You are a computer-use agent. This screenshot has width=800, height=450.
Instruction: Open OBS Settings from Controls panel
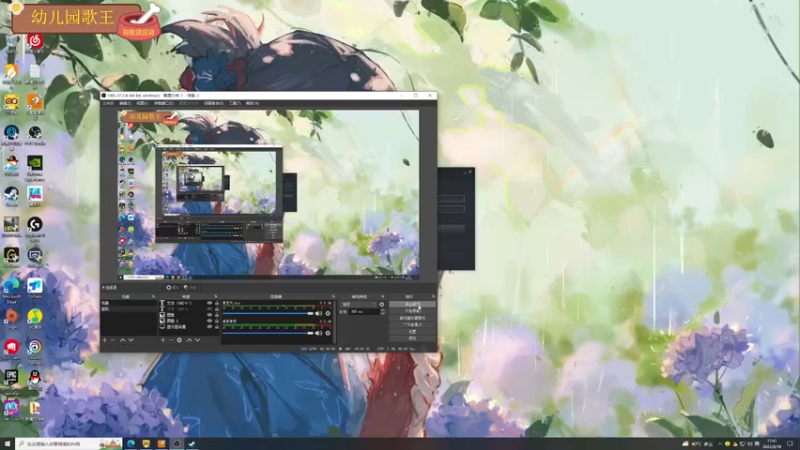412,332
